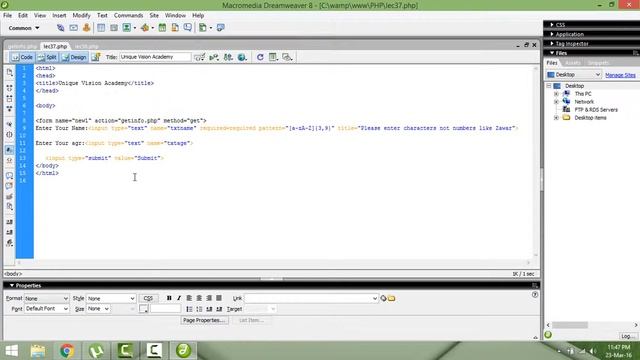Collapse the Properties panel
The image size is (640, 360).
tap(12, 285)
